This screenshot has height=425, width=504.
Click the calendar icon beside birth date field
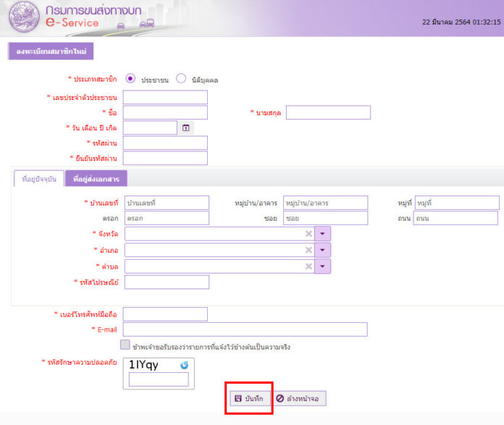tap(186, 128)
